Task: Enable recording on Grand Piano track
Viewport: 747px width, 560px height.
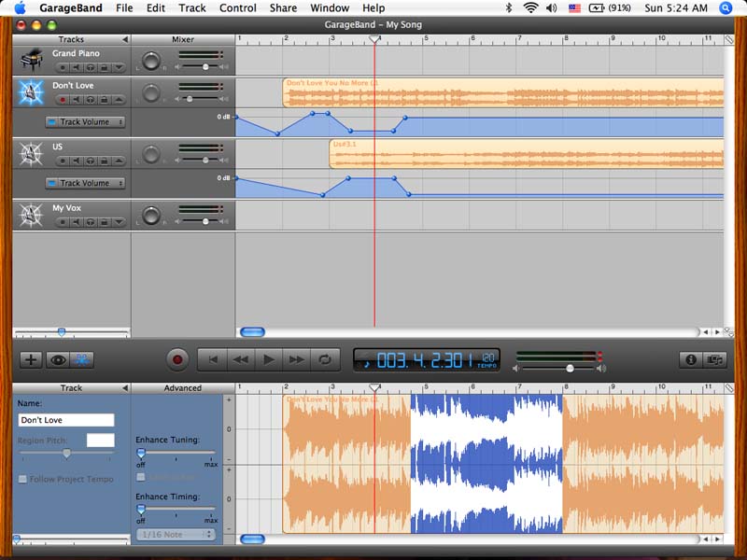Action: pos(63,67)
